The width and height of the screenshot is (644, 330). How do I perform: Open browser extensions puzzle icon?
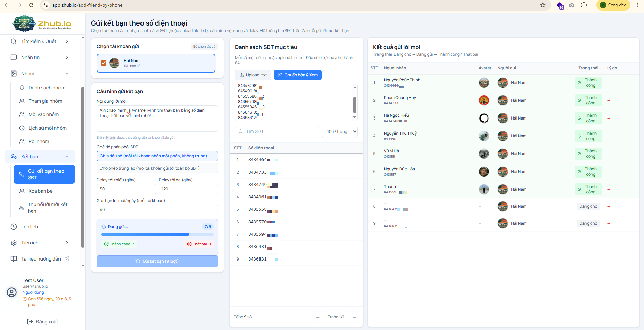[x=584, y=5]
